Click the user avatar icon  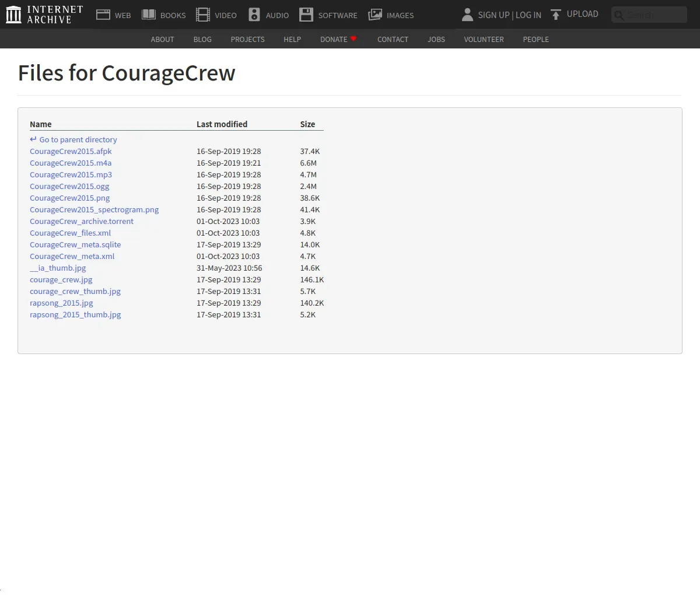(467, 15)
